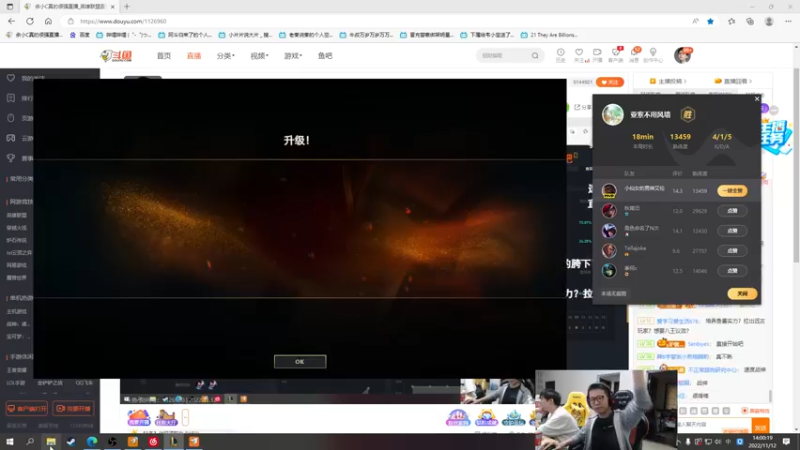Open the 关注 heart icon in header
This screenshot has width=800, height=450.
click(x=579, y=55)
